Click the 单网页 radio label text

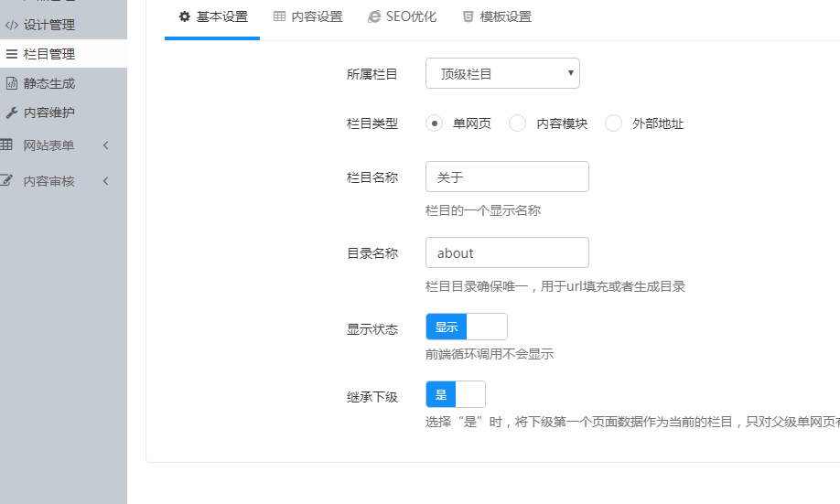[472, 123]
